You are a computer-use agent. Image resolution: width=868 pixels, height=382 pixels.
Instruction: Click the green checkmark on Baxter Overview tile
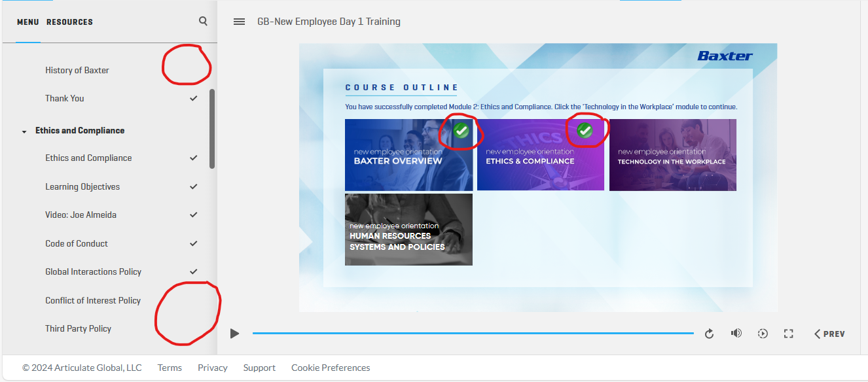click(x=461, y=130)
